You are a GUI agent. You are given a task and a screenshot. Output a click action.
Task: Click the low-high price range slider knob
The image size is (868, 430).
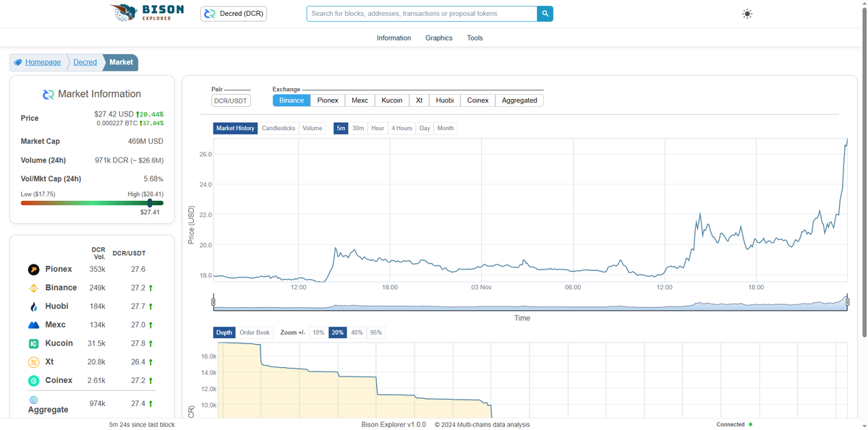pos(150,203)
